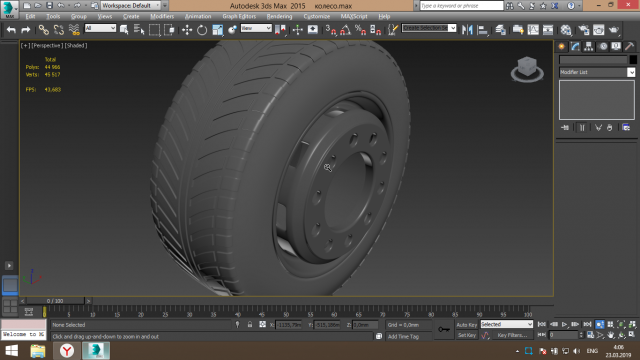Open File Explorer from the taskbar
This screenshot has height=360, width=640.
click(38, 351)
